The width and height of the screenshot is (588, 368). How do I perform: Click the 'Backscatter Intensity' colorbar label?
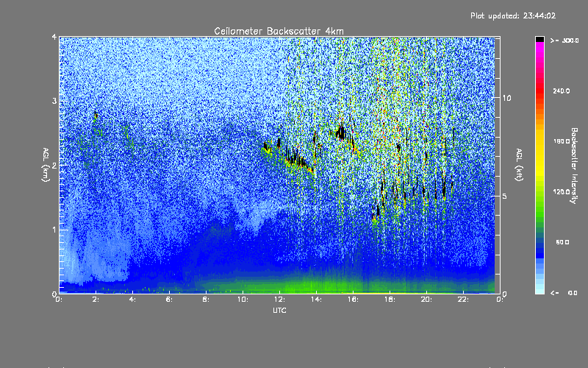[x=574, y=166]
